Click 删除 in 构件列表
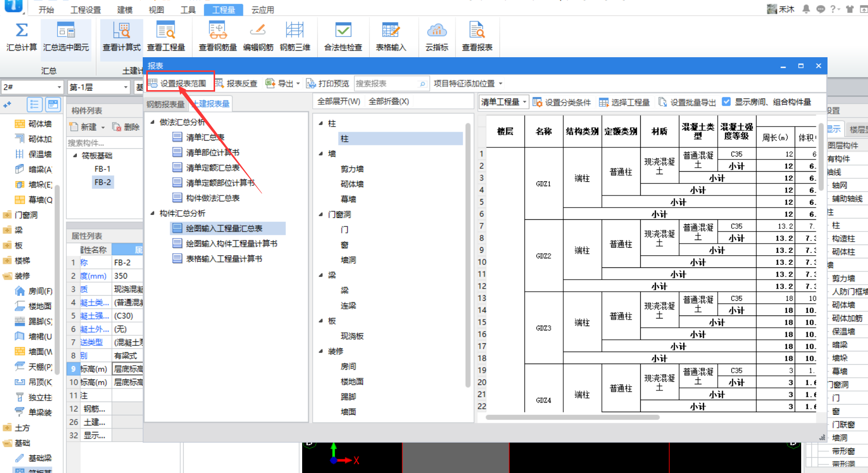Viewport: 868px width, 473px height. tap(126, 127)
